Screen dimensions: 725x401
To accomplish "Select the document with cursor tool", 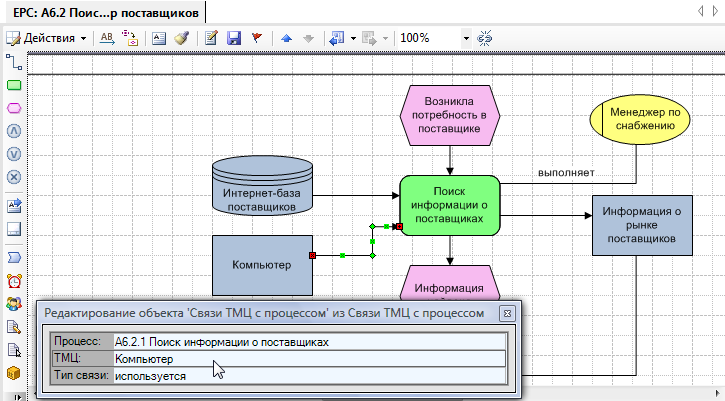I will click(x=14, y=350).
